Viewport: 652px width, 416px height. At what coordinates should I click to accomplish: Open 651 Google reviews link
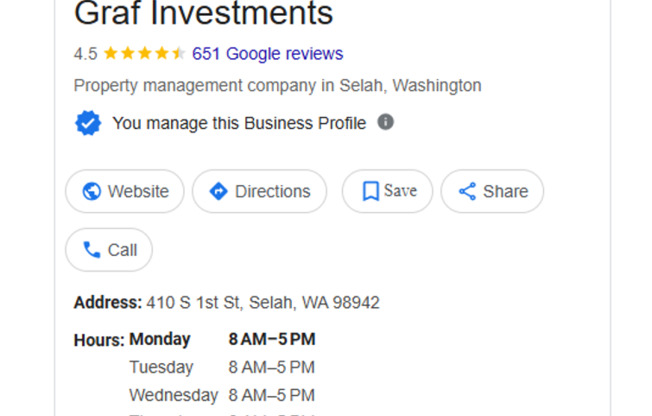click(x=267, y=54)
